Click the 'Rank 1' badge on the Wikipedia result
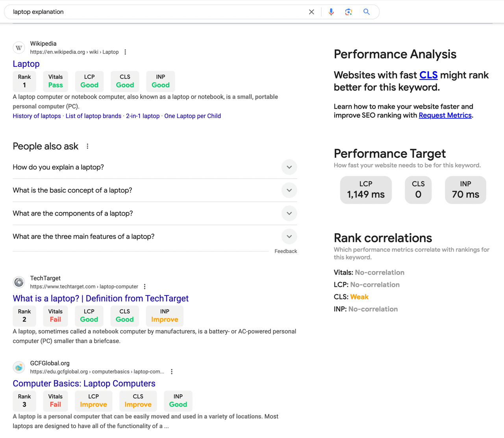The height and width of the screenshot is (438, 504). 24,81
